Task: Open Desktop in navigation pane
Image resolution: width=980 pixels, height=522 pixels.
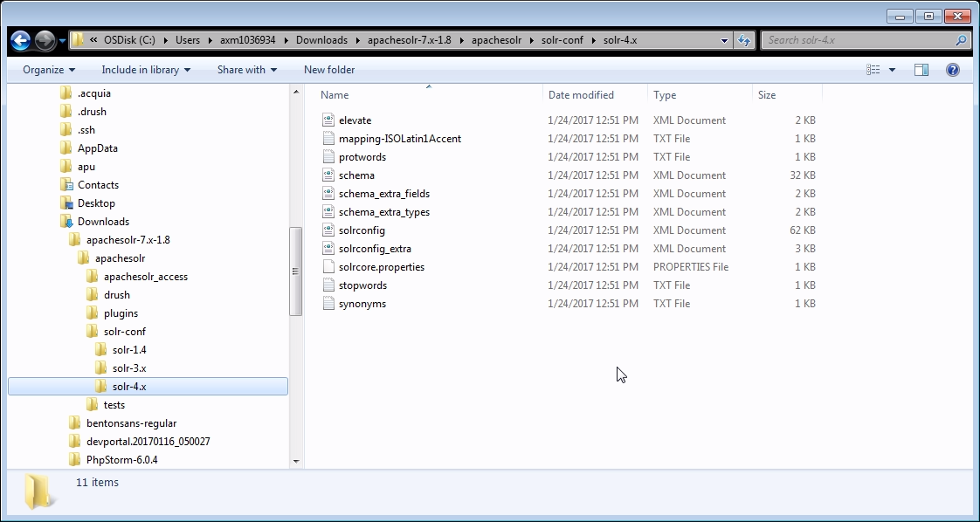Action: [x=96, y=203]
